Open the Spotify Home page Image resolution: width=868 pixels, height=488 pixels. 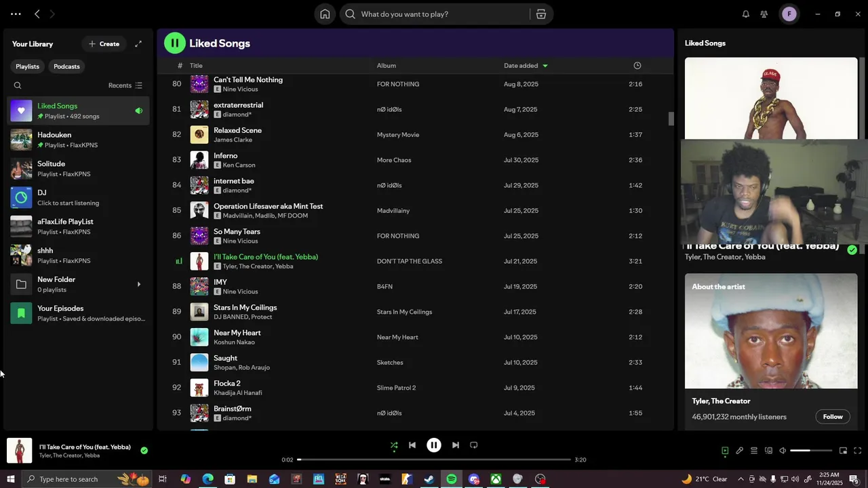click(x=325, y=14)
